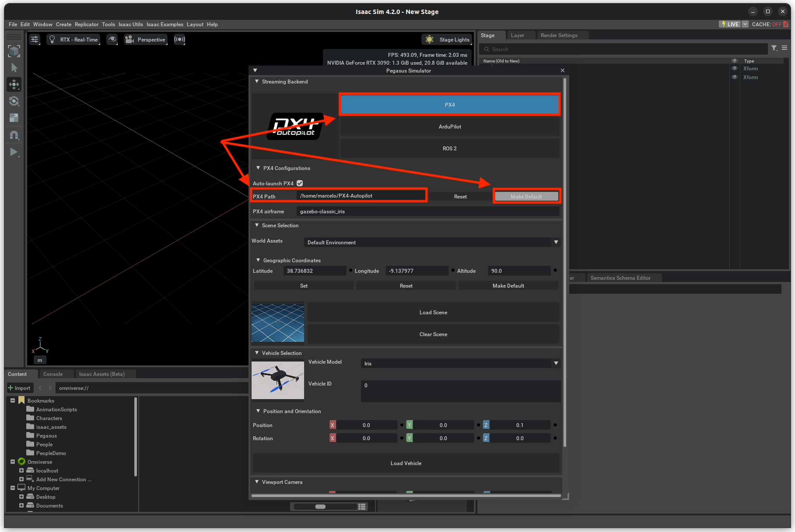795x532 pixels.
Task: Select the ArduPilot streaming backend
Action: (450, 126)
